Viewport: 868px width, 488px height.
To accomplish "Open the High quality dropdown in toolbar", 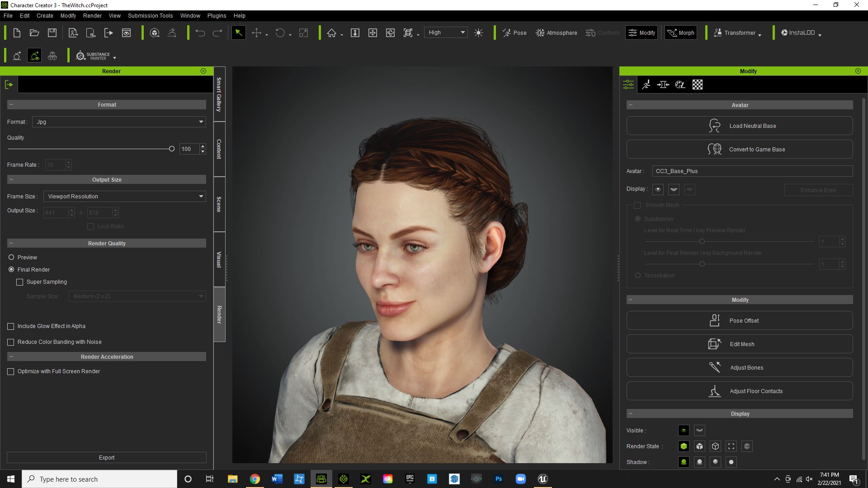I will 446,33.
